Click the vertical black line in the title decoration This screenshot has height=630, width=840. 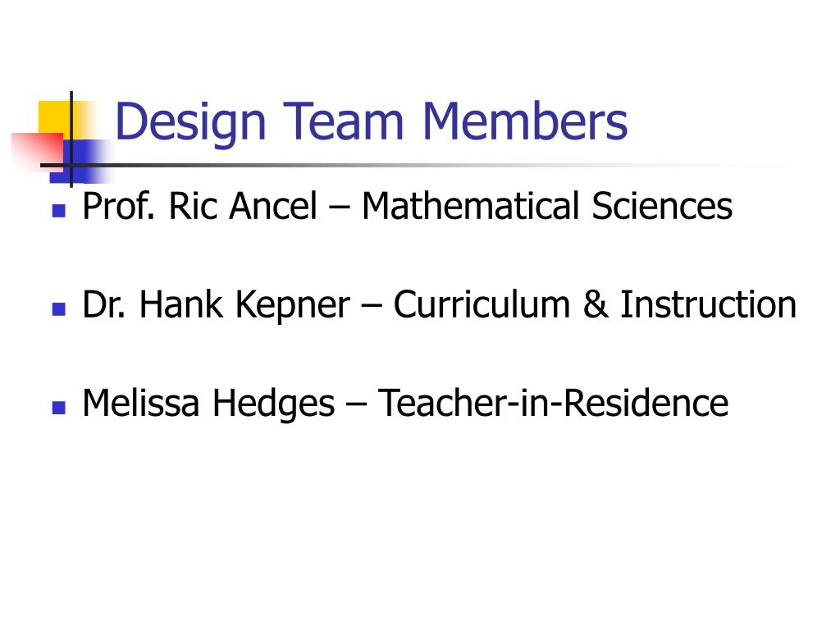tap(71, 139)
